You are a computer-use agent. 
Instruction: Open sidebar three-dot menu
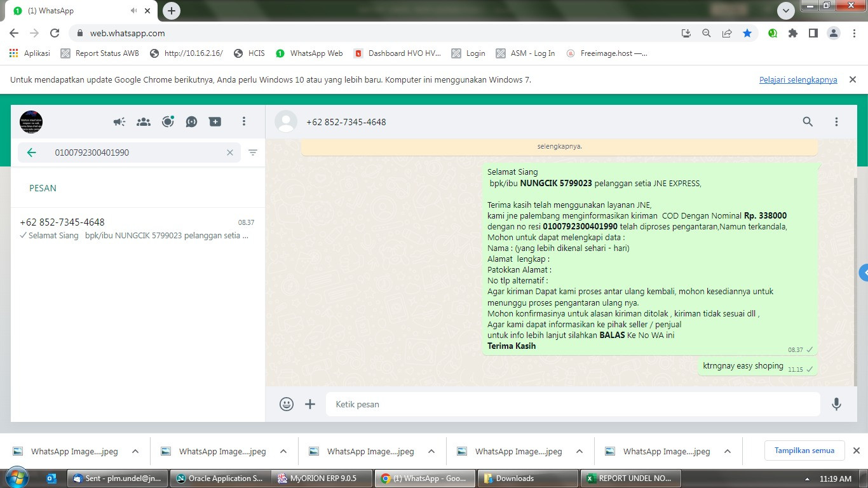244,121
